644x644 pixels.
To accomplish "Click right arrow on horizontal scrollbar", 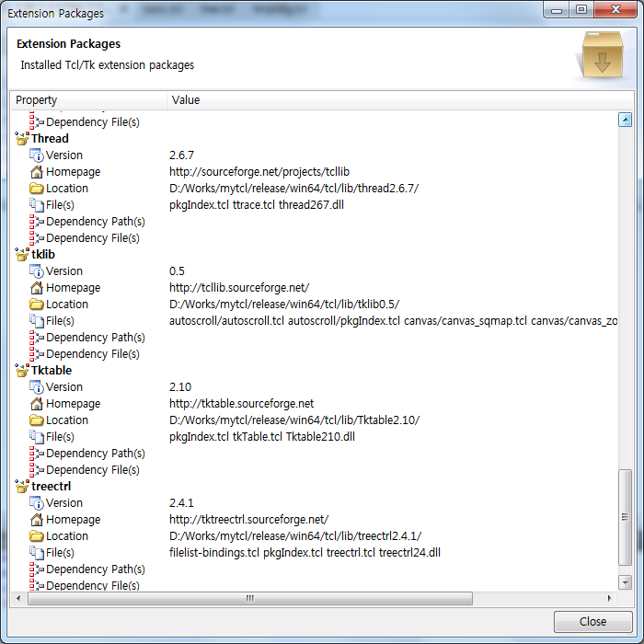I will [609, 598].
